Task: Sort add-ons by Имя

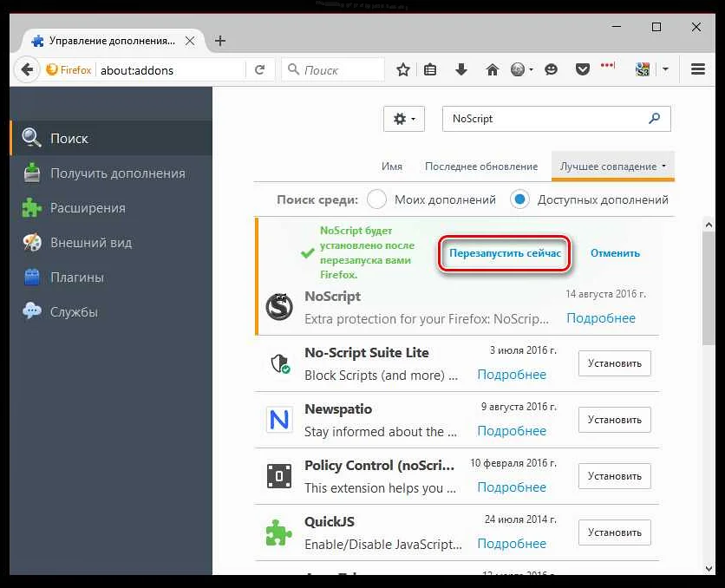Action: coord(393,166)
